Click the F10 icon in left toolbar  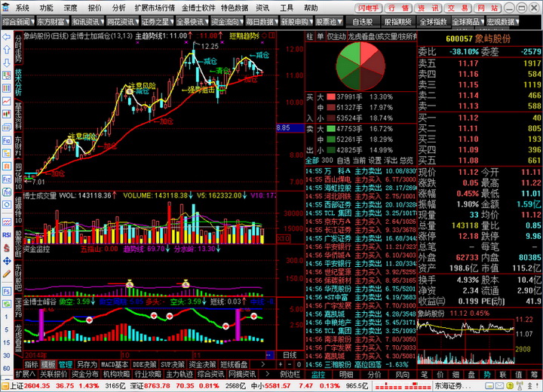tap(6, 140)
